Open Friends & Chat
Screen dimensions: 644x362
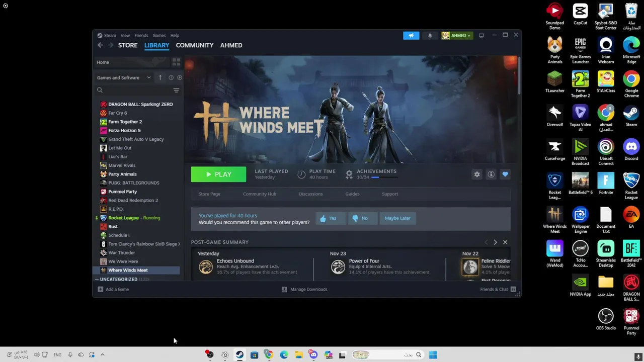coord(498,290)
